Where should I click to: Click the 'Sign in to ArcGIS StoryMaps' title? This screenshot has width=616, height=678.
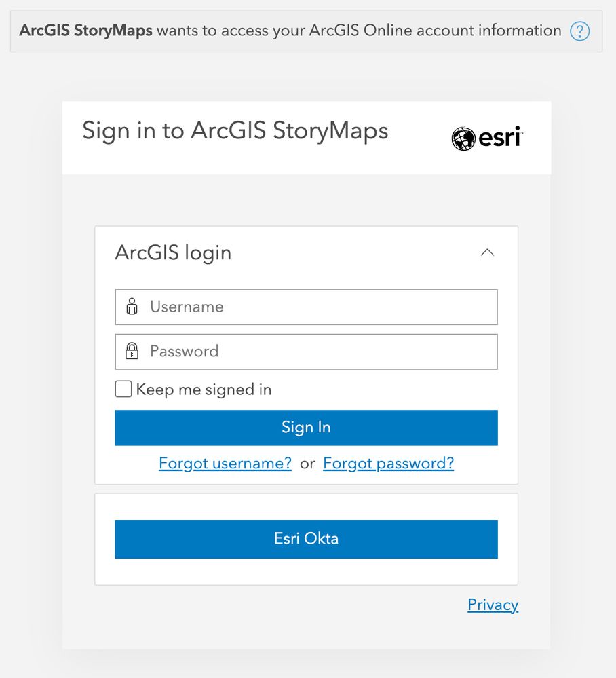[x=235, y=130]
